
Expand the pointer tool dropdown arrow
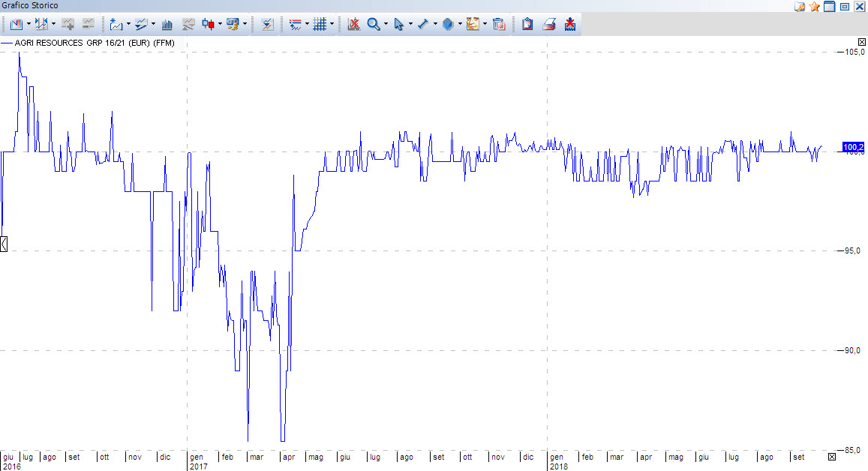[411, 24]
